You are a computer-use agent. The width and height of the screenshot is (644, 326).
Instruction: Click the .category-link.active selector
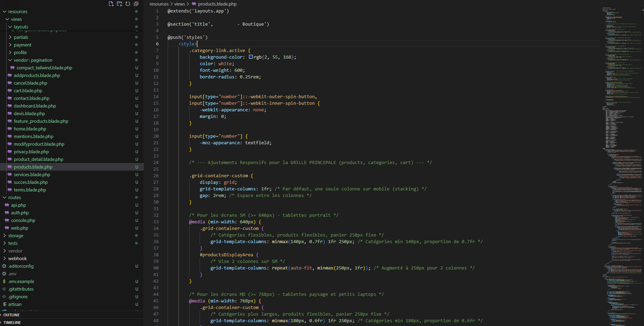click(217, 50)
